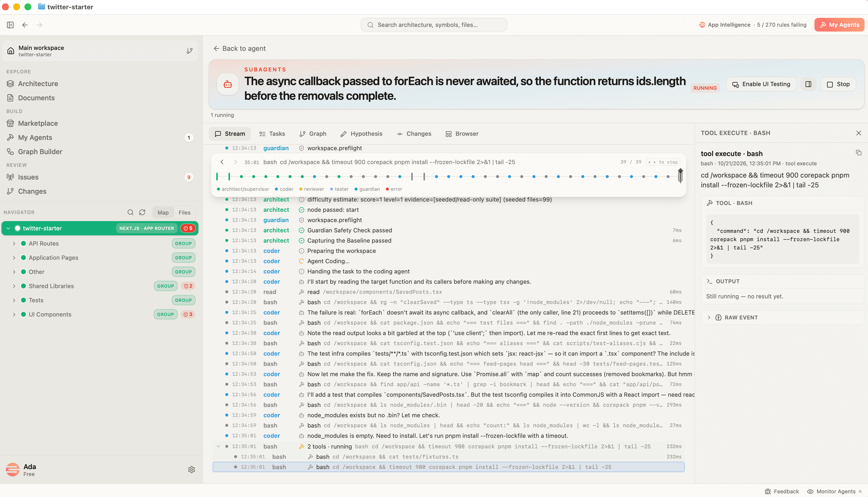The height and width of the screenshot is (497, 868).
Task: Go back with the left arrow
Action: (25, 25)
